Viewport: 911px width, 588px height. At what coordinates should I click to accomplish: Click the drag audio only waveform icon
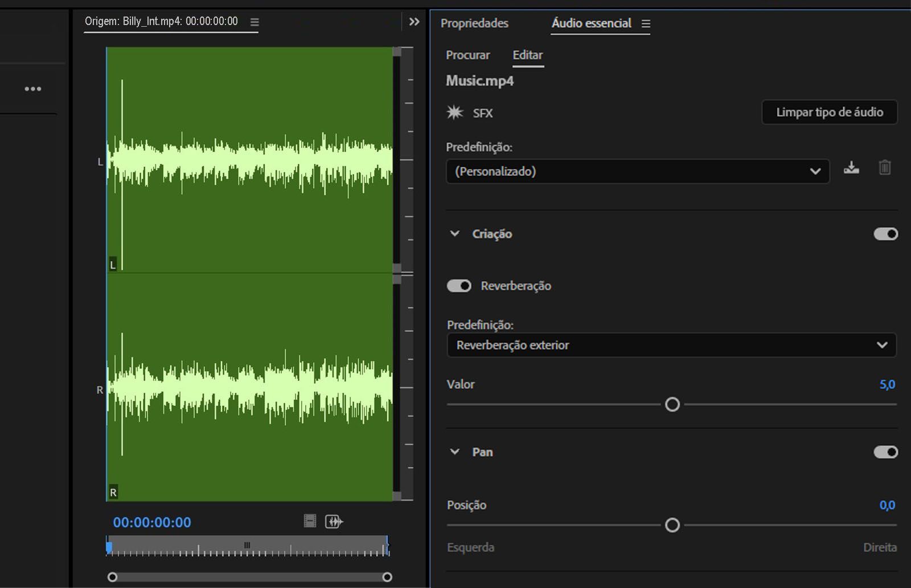pos(334,521)
